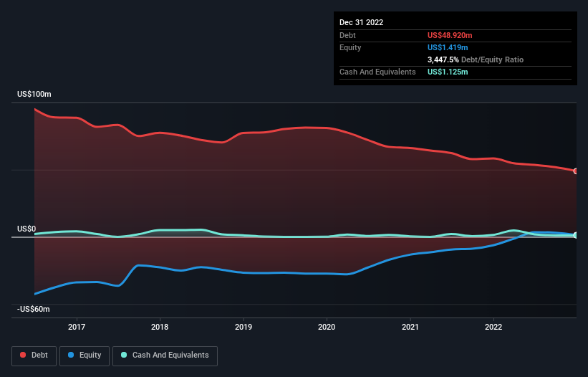588x377 pixels.
Task: Click the US$48.920m debt value
Action: 450,35
